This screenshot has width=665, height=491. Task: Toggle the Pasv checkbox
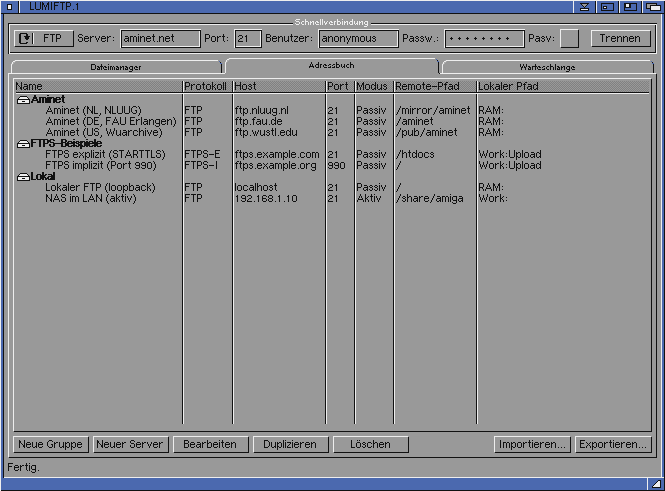point(569,39)
